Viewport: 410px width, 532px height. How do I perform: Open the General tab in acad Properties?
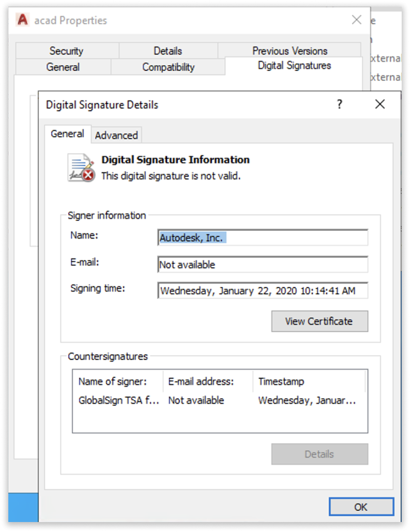(63, 67)
